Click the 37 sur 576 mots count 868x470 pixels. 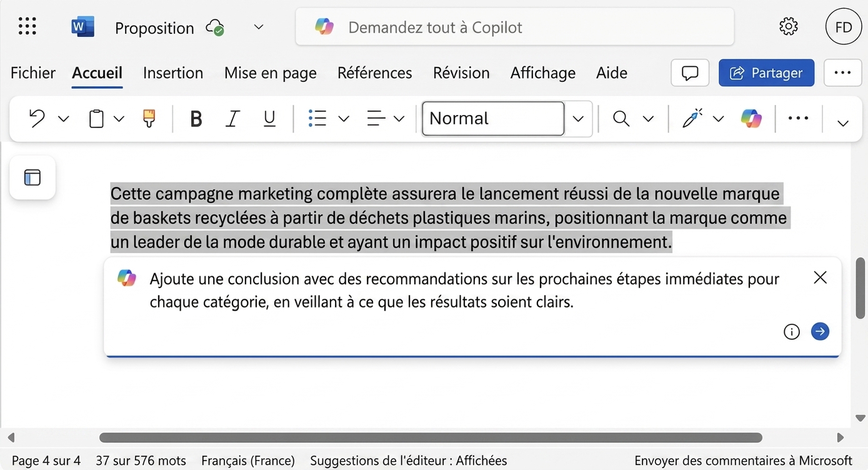coord(141,461)
